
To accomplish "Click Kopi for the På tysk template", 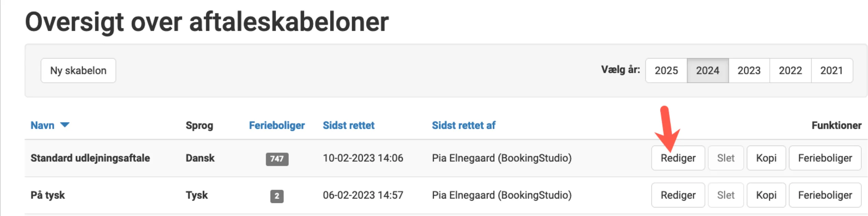I will pyautogui.click(x=766, y=195).
